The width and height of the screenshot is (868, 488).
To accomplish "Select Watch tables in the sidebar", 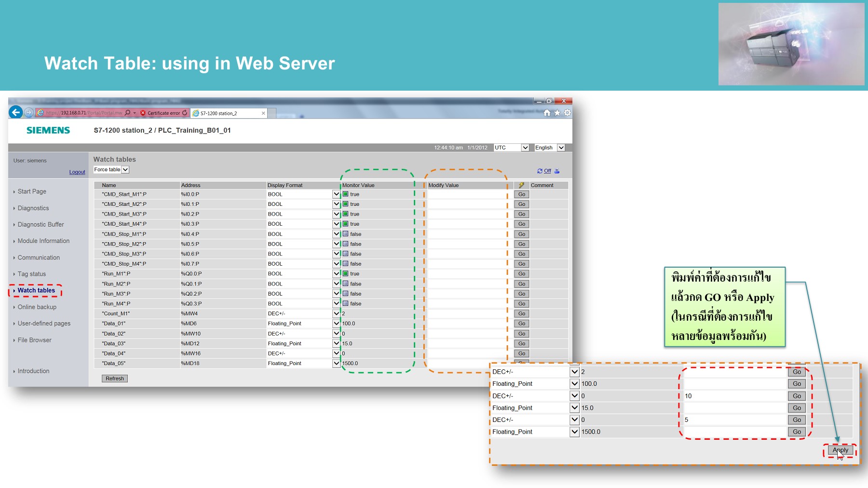I will [x=36, y=290].
